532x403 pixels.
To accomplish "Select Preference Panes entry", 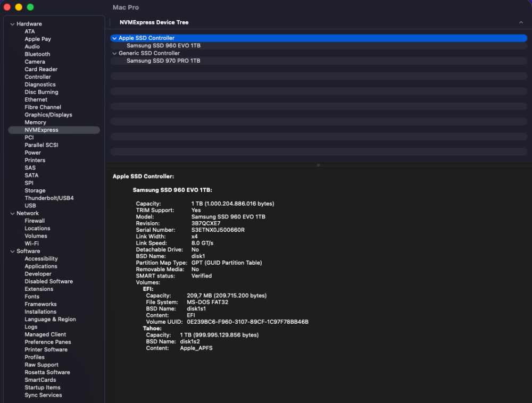I will (48, 342).
